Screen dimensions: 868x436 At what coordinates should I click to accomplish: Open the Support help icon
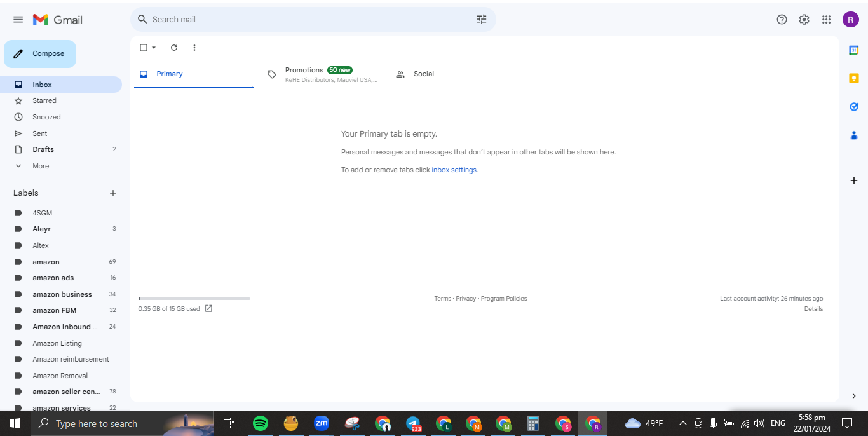pos(782,20)
